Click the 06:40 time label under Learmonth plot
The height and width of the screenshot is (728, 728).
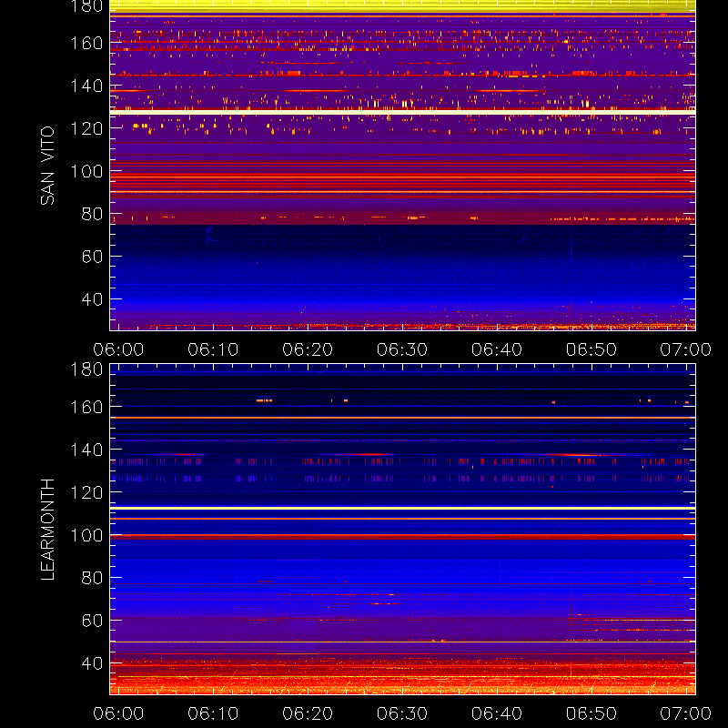point(497,713)
